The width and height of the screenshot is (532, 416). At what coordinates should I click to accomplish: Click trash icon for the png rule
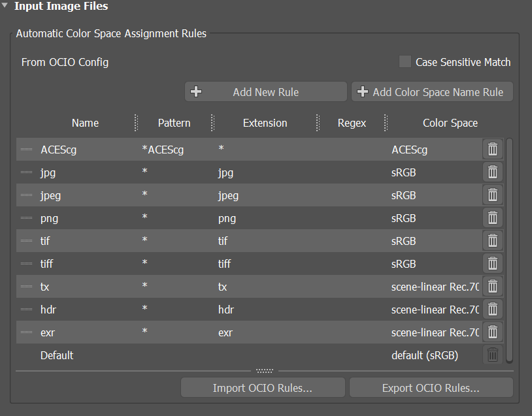point(493,218)
